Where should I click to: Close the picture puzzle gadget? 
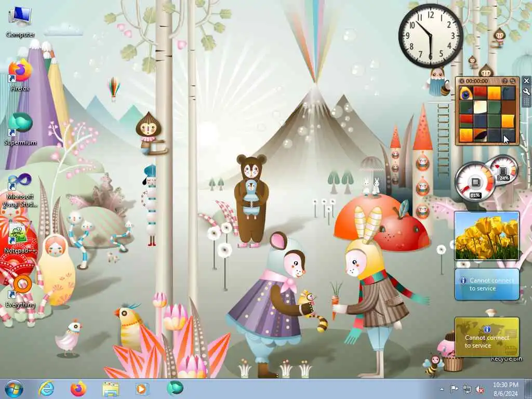point(526,81)
